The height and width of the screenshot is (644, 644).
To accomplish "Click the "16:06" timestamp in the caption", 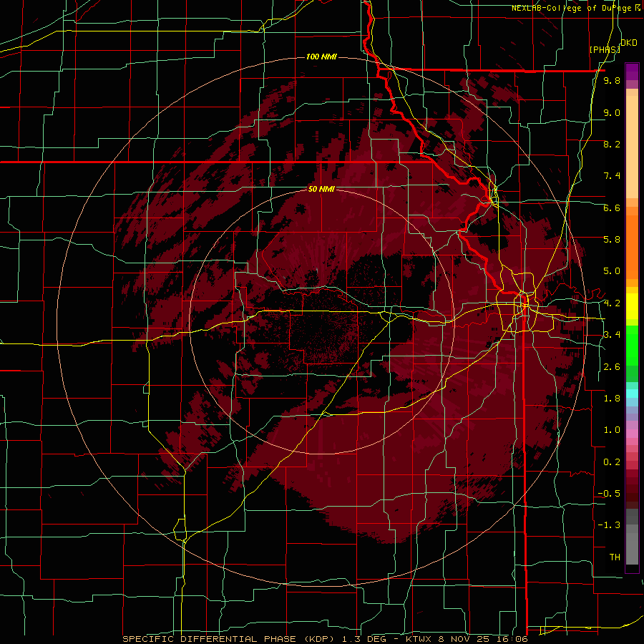I will (x=512, y=639).
